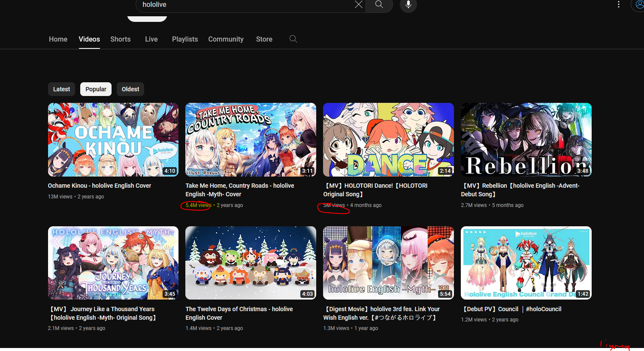Viewport: 644px width, 351px height.
Task: Switch to the Home tab
Action: [58, 39]
